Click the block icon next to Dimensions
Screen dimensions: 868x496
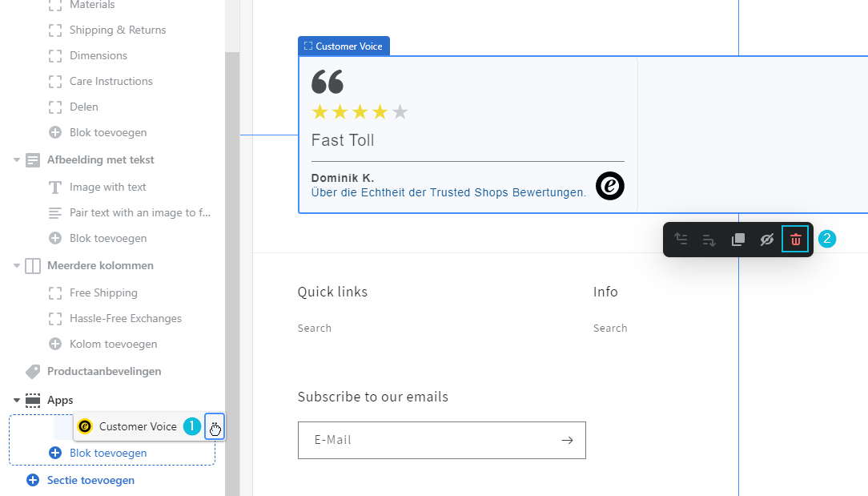(54, 55)
